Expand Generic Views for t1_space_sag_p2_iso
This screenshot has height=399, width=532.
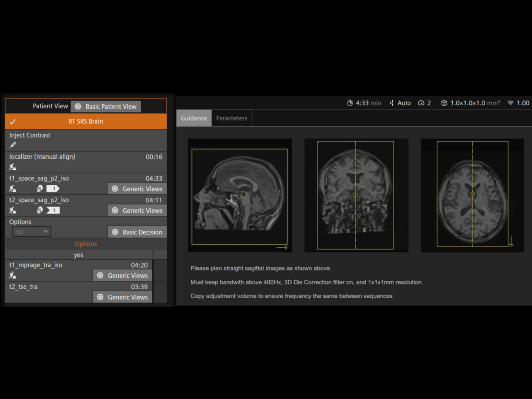click(137, 188)
